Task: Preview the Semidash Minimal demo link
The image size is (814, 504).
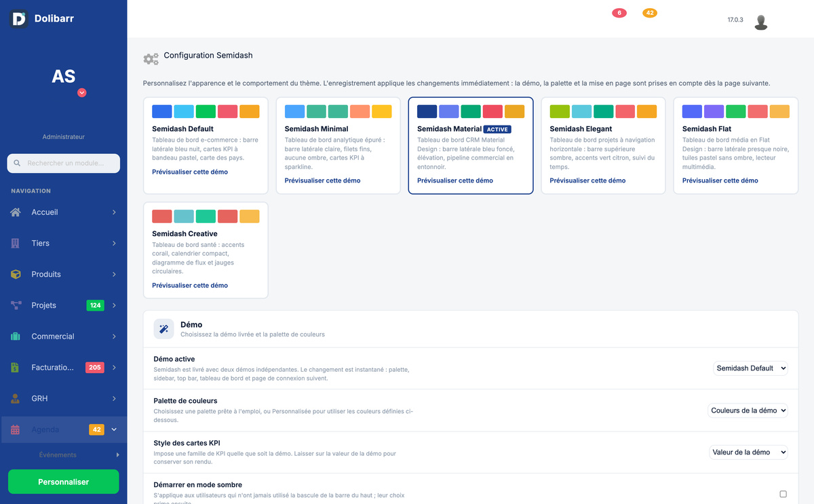Action: (x=322, y=180)
